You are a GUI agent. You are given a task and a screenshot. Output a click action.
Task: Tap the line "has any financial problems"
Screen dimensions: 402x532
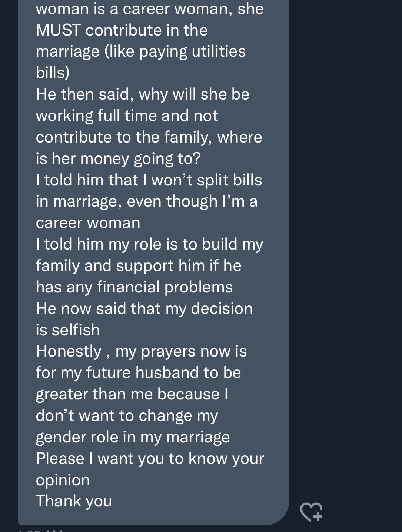134,287
